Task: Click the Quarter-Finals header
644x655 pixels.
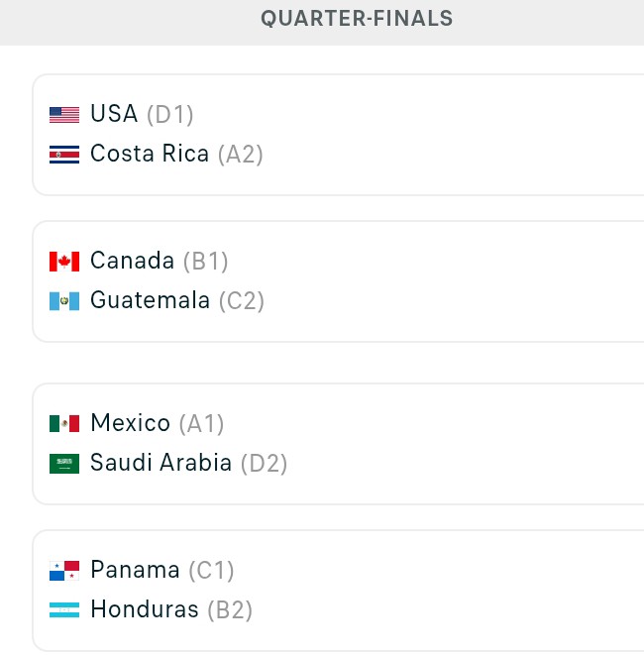Action: [357, 19]
